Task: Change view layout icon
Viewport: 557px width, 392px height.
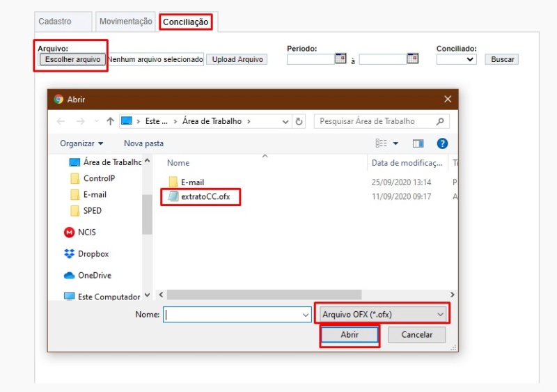Action: (381, 143)
